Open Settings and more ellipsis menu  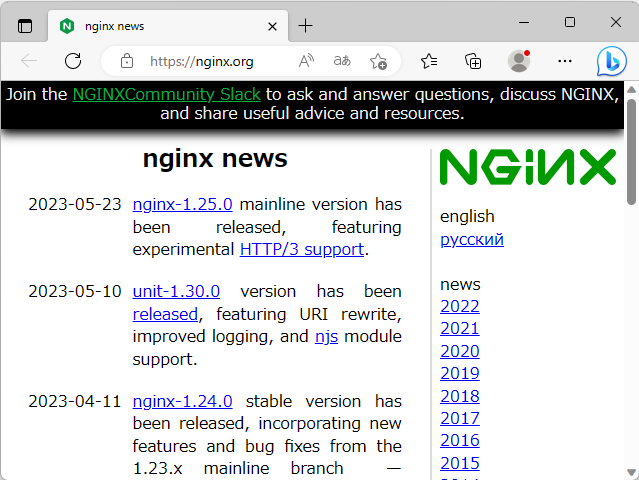pos(564,61)
